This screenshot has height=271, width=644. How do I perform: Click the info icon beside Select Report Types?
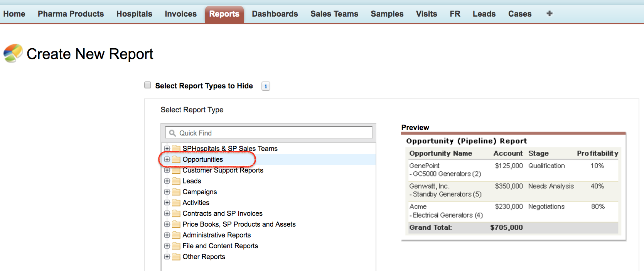[266, 86]
